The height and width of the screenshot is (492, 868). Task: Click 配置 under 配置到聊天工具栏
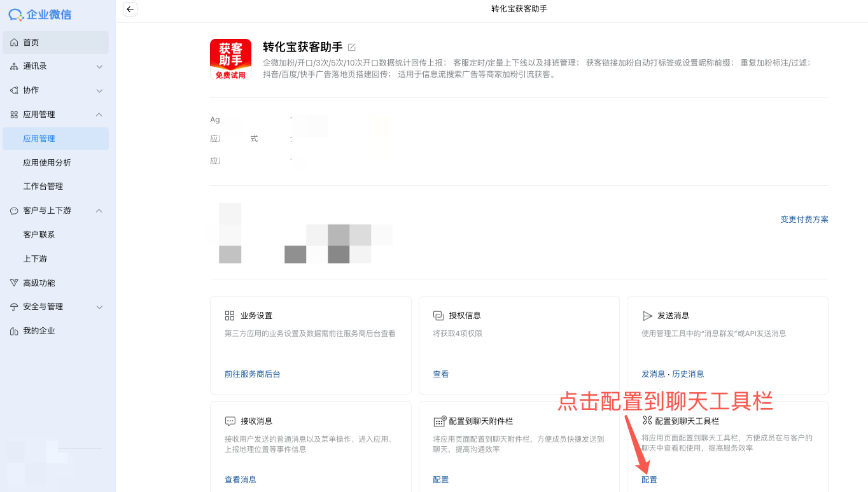(x=650, y=480)
